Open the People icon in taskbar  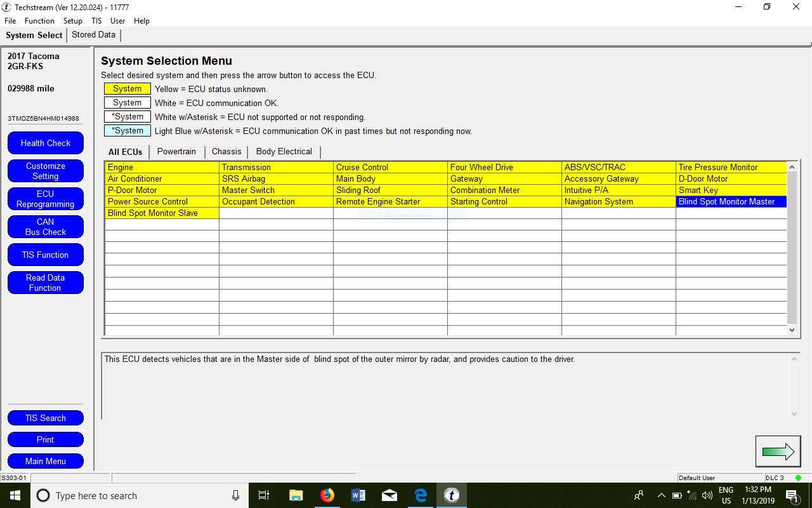(x=639, y=495)
